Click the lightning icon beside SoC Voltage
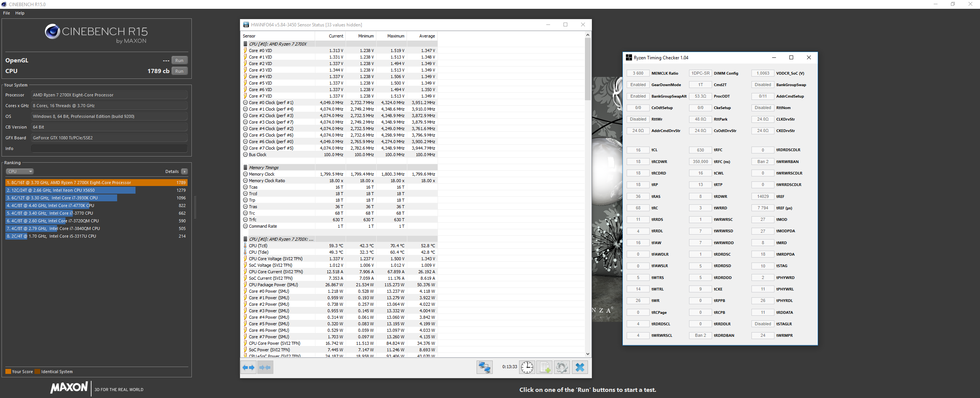The height and width of the screenshot is (398, 980). pos(245,265)
